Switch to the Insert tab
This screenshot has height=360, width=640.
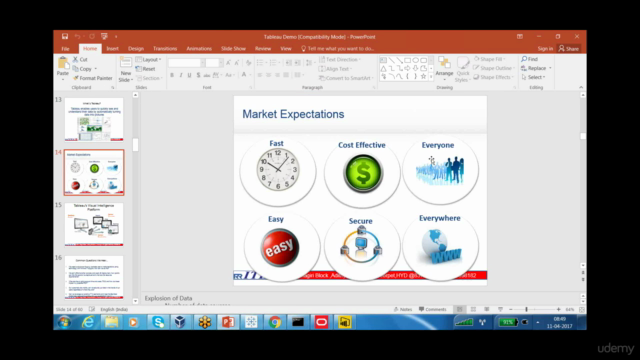point(113,49)
